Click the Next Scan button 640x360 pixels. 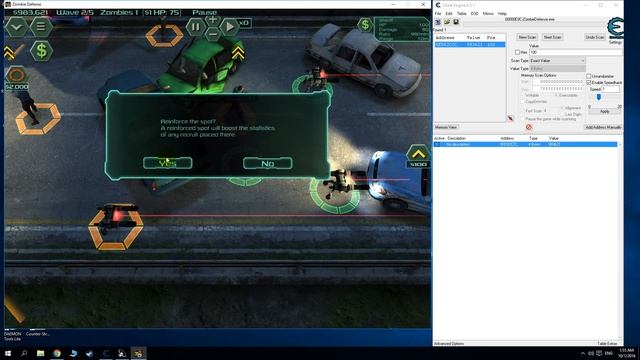(x=553, y=37)
